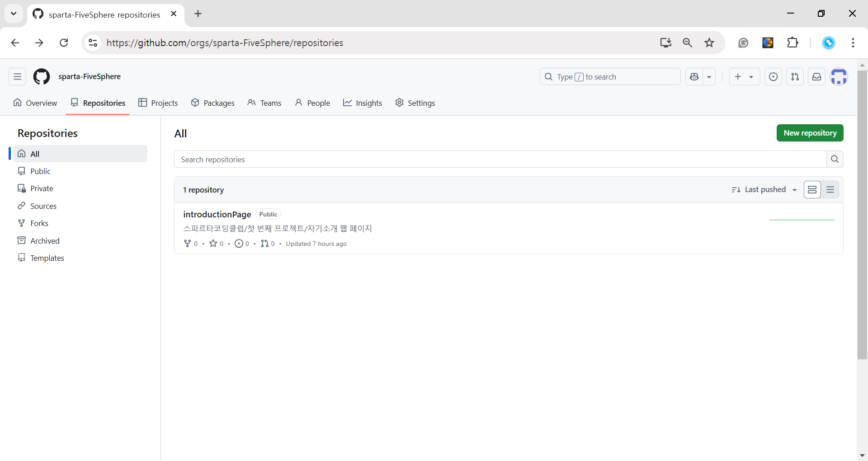Open the Packages tab
This screenshot has height=461, width=868.
212,103
